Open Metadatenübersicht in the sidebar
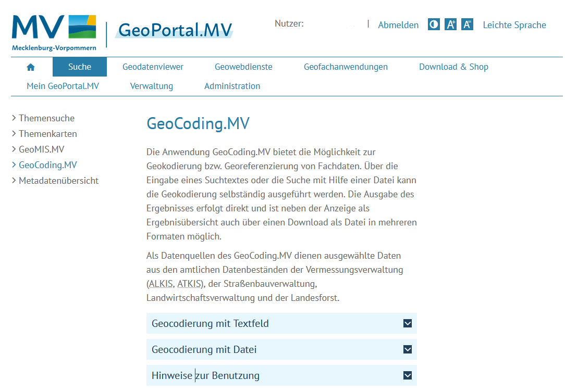Screen dimensions: 565x392 [58, 181]
